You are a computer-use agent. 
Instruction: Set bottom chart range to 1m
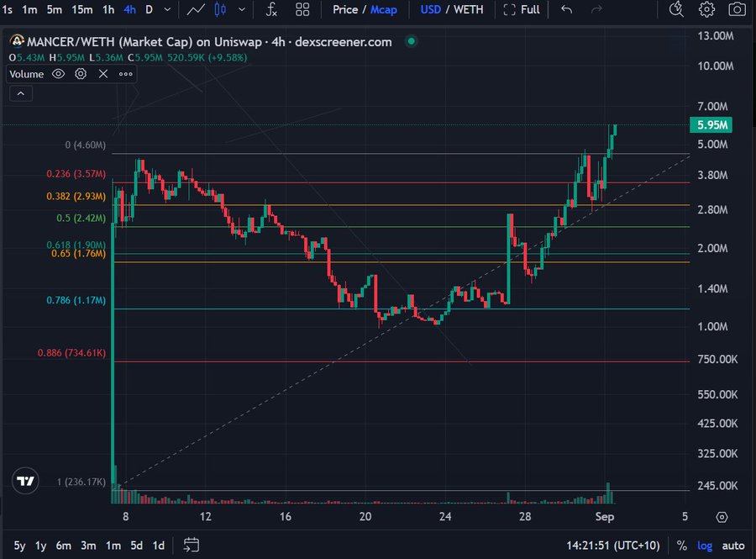113,546
